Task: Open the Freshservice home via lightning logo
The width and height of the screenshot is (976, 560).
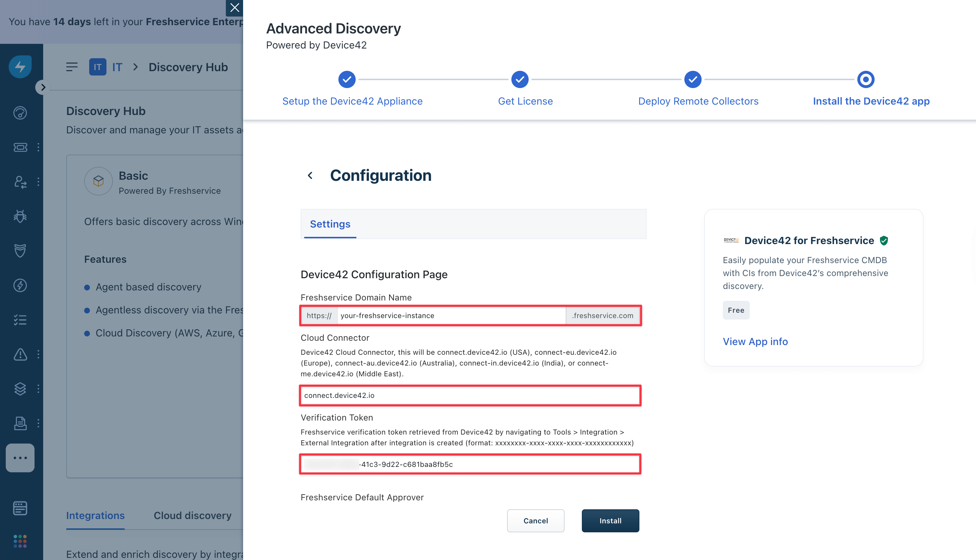Action: [x=20, y=66]
